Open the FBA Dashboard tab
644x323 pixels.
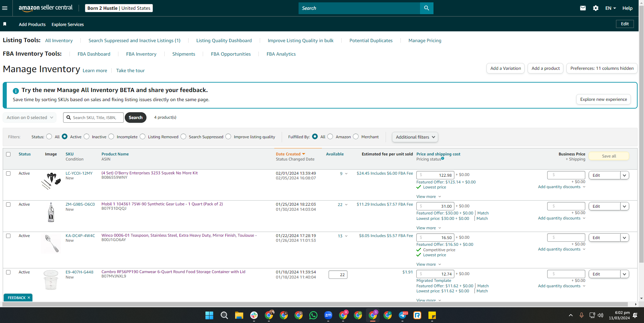point(94,54)
